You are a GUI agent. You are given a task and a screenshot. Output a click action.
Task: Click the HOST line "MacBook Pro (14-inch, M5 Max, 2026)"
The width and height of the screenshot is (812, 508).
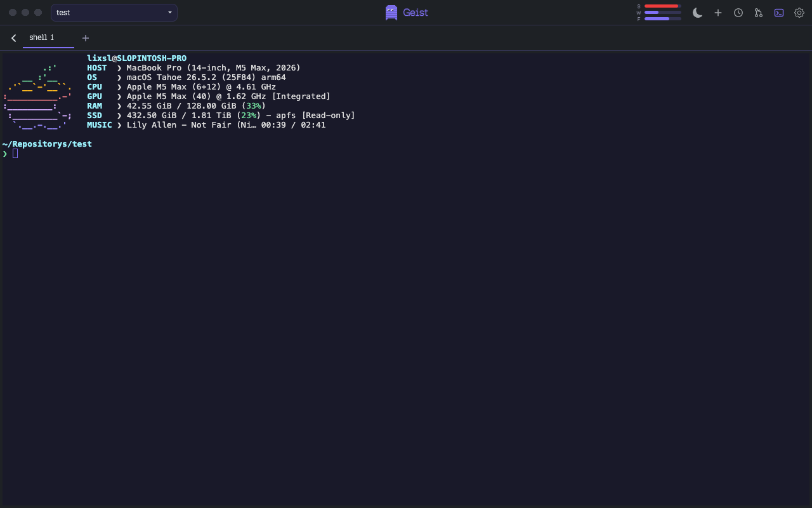[x=213, y=68]
